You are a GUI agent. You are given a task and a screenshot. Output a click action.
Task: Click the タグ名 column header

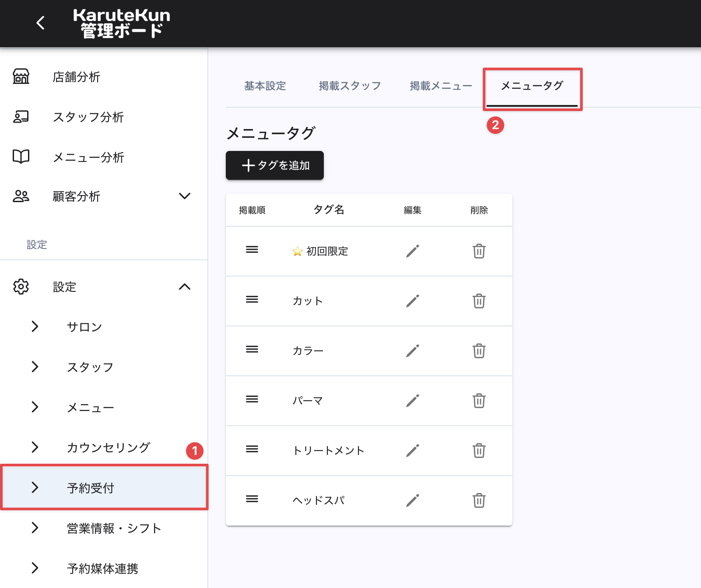pyautogui.click(x=329, y=210)
